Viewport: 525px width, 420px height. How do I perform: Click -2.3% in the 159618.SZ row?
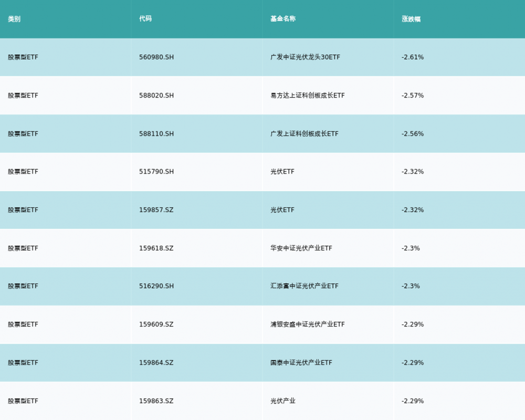(x=411, y=248)
